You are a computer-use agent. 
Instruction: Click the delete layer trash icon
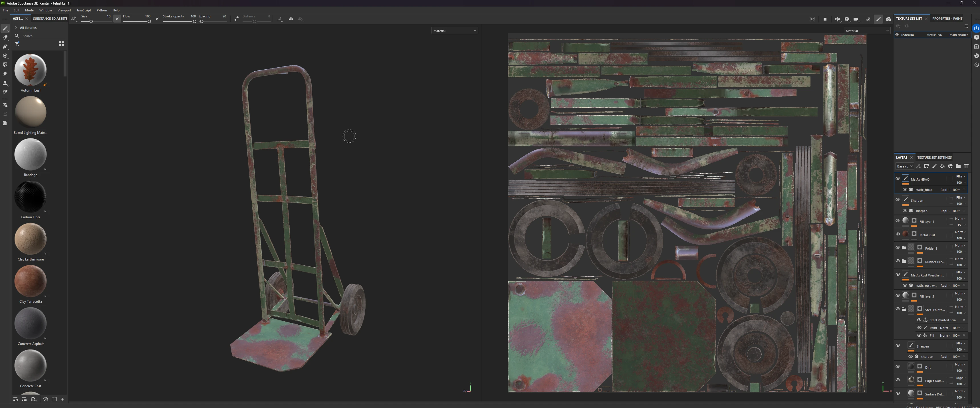click(x=966, y=166)
